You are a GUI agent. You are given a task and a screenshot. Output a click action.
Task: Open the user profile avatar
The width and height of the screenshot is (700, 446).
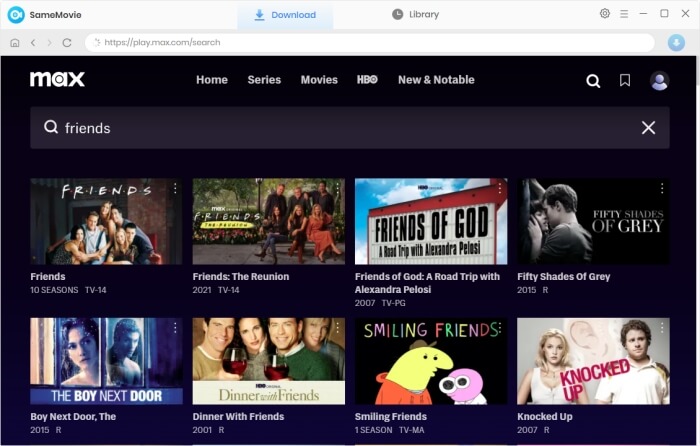click(659, 81)
